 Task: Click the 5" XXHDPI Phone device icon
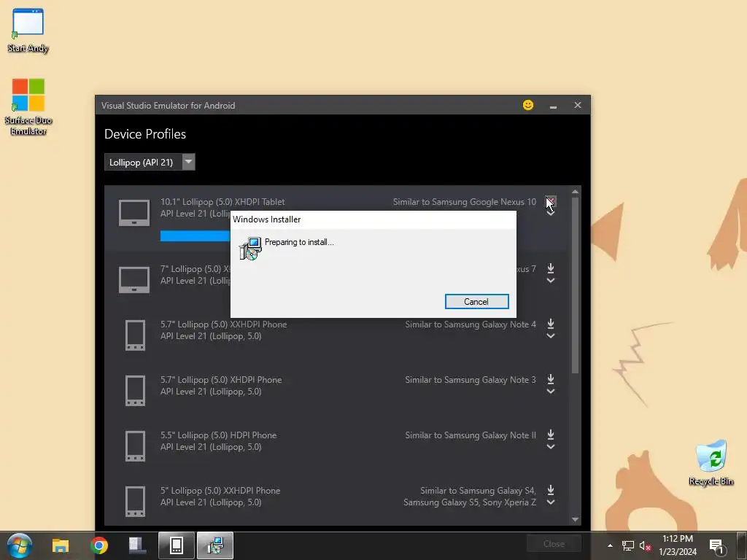[135, 502]
